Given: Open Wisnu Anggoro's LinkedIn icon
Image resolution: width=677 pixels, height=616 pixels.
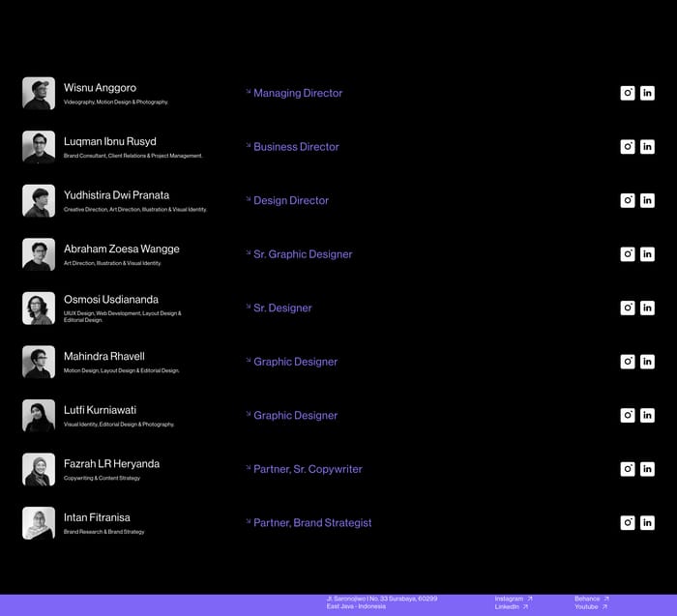Looking at the screenshot, I should coord(647,93).
